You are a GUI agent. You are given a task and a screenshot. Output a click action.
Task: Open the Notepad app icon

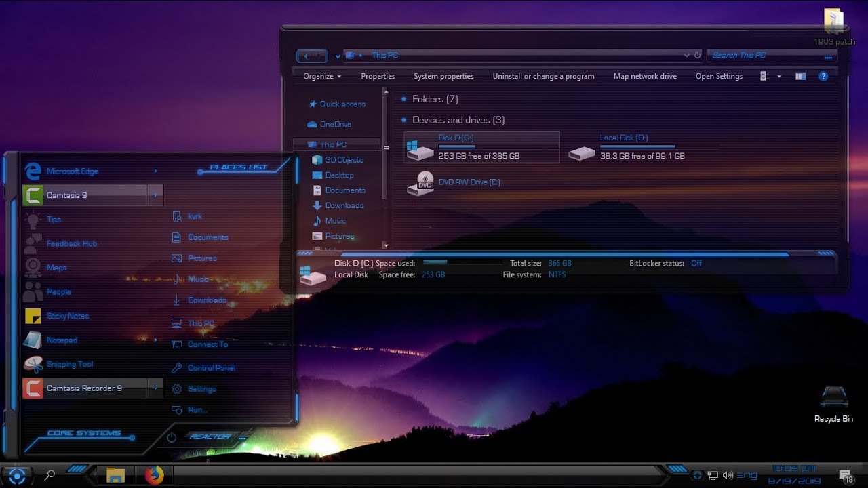pyautogui.click(x=33, y=340)
